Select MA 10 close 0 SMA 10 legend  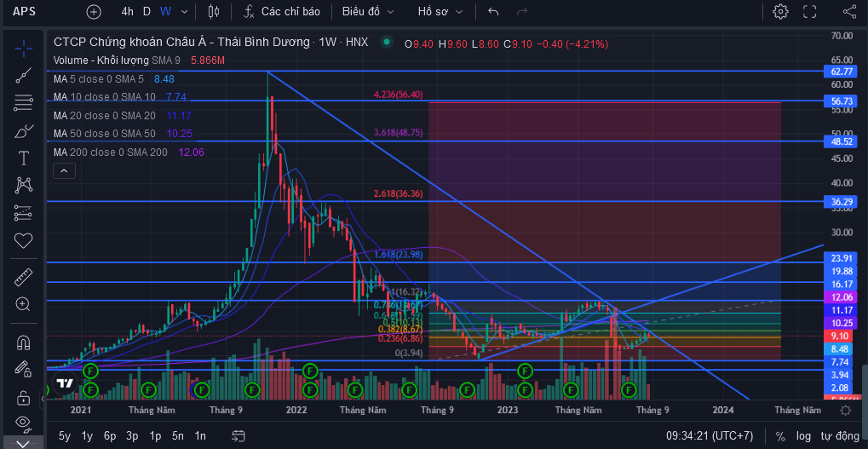click(120, 97)
